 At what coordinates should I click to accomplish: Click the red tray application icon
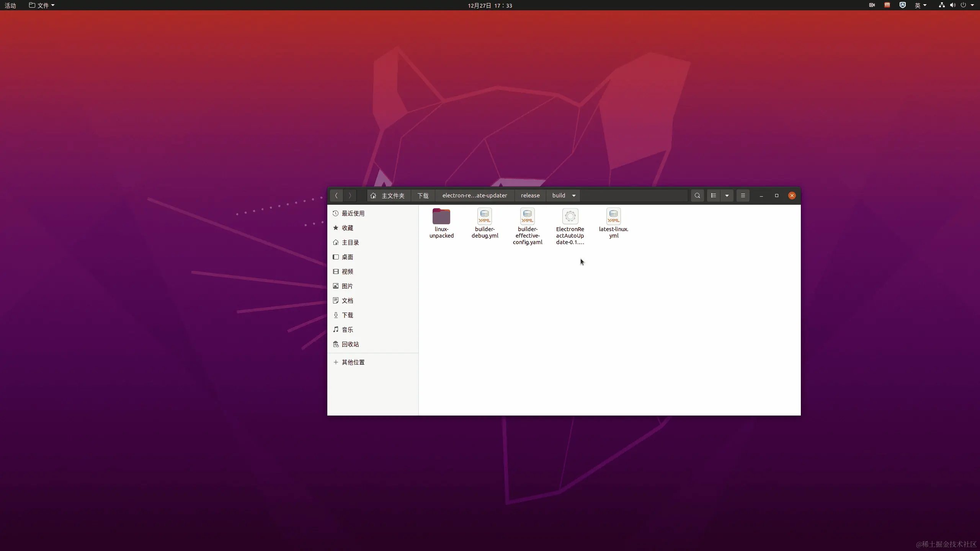click(887, 5)
